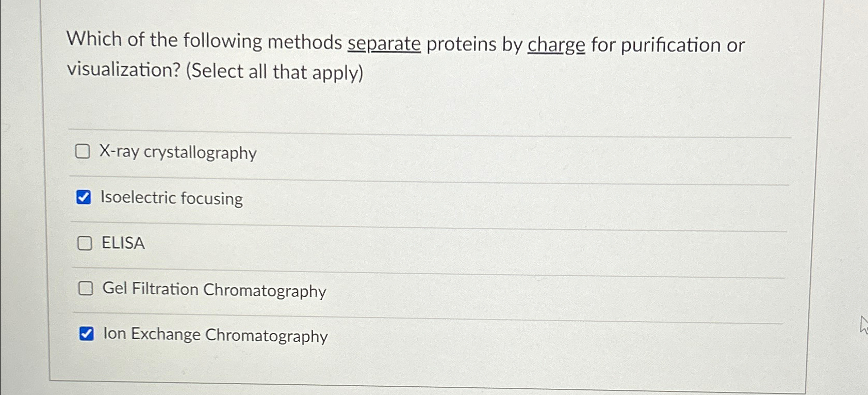Image resolution: width=868 pixels, height=395 pixels.
Task: Check the X-ray crystallography checkbox
Action: [84, 151]
